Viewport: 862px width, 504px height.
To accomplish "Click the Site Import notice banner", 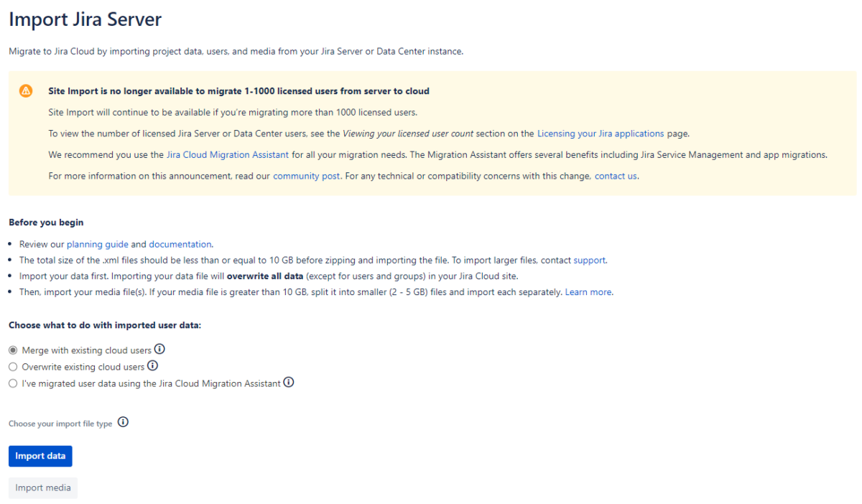I will (x=431, y=133).
